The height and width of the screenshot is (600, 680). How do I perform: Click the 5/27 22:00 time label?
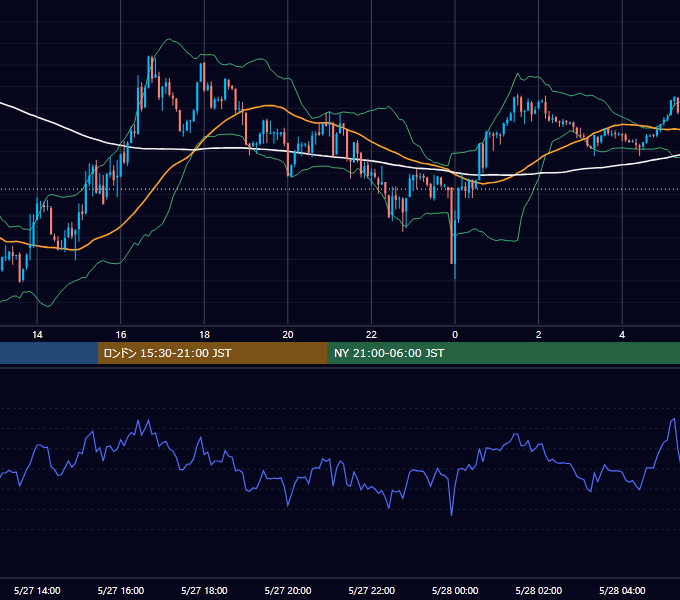372,590
